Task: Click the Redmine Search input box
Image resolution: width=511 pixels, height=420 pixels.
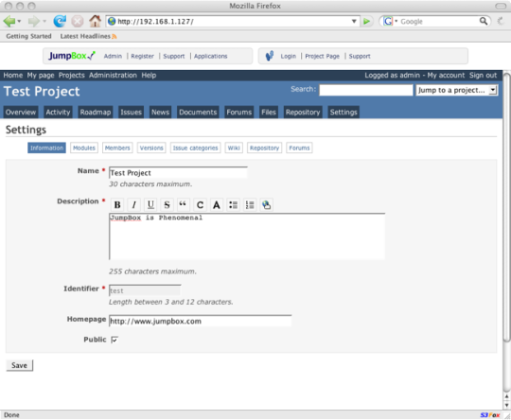Action: [x=366, y=90]
